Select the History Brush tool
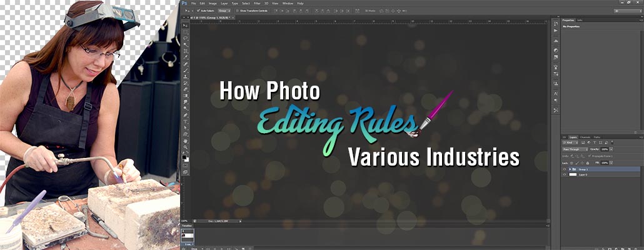644x250 pixels. pyautogui.click(x=186, y=84)
